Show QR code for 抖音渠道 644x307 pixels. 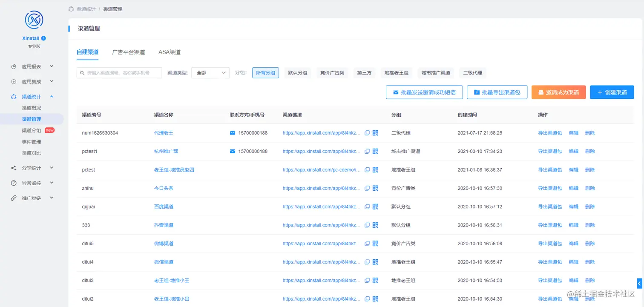click(375, 225)
